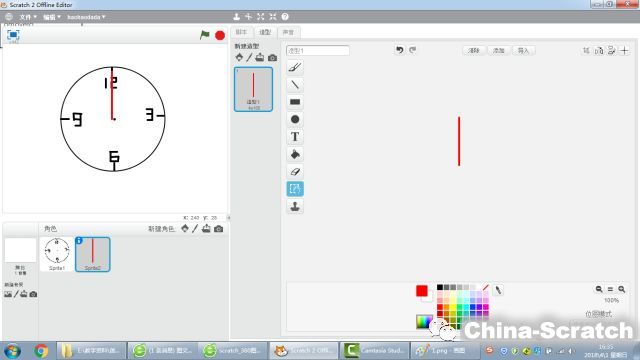Click the Undo arrow

(400, 50)
